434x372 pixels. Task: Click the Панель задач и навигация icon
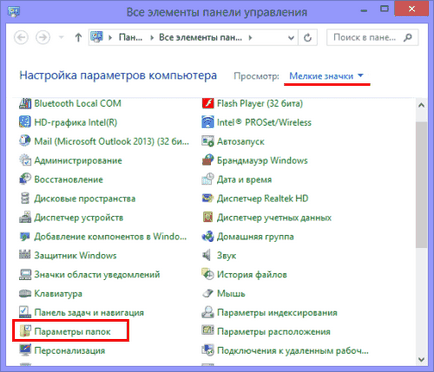point(25,312)
